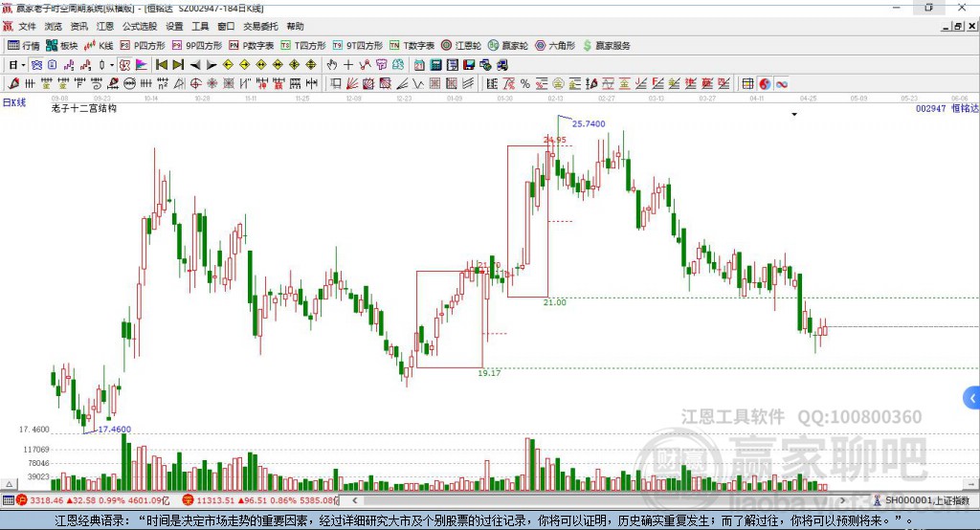Open the 赢家轮 wheel tool
This screenshot has height=530, width=980.
point(507,46)
